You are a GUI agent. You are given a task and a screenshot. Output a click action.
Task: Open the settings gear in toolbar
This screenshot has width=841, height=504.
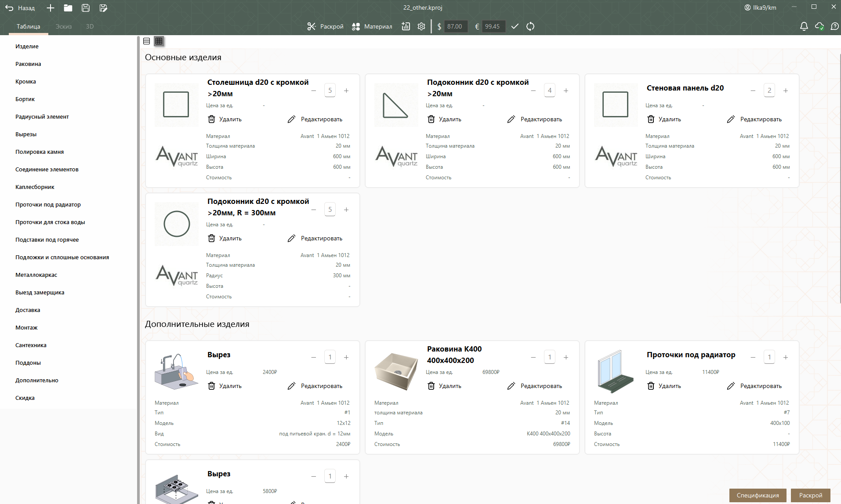pyautogui.click(x=421, y=26)
